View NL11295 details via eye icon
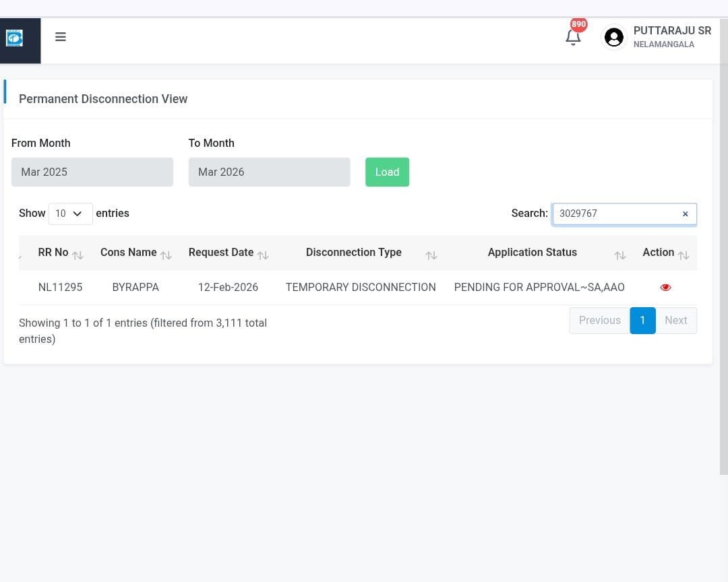 (x=665, y=288)
